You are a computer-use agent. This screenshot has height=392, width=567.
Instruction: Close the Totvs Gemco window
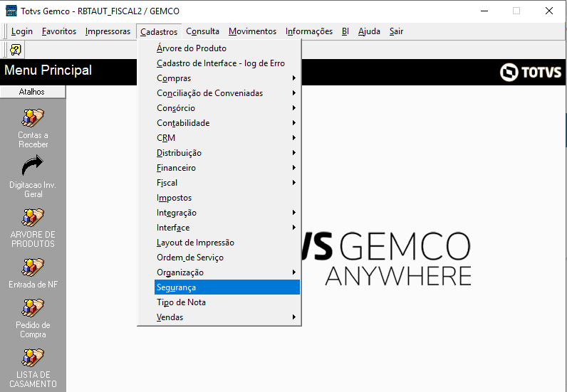pos(549,11)
